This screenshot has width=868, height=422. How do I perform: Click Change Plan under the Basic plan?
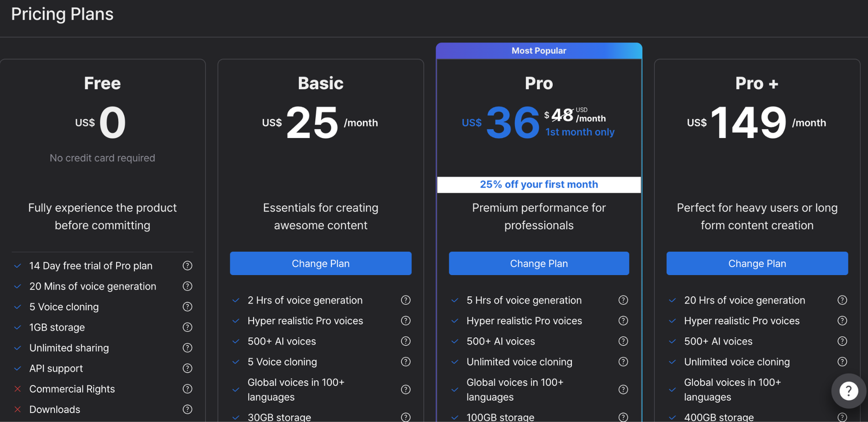click(321, 263)
